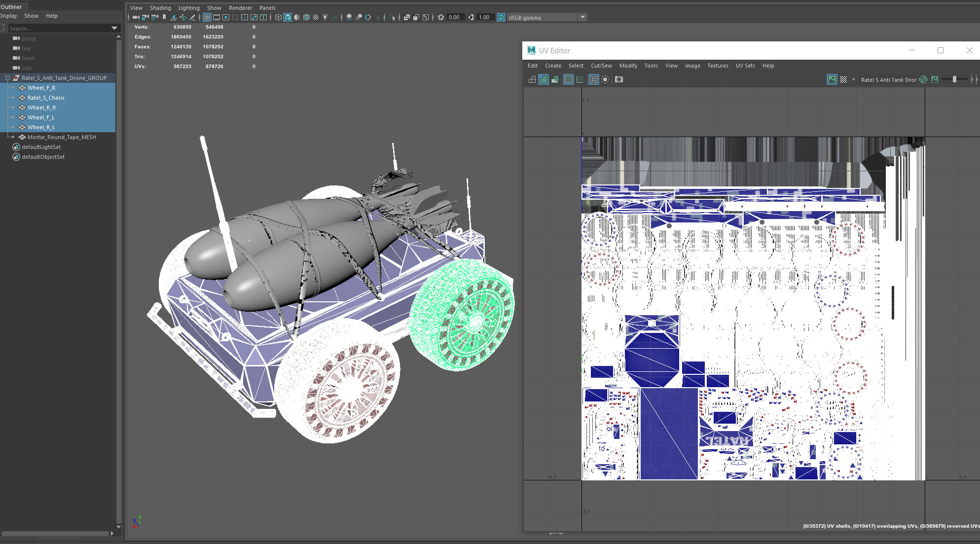Click the use all lights bulb icon

[x=325, y=17]
